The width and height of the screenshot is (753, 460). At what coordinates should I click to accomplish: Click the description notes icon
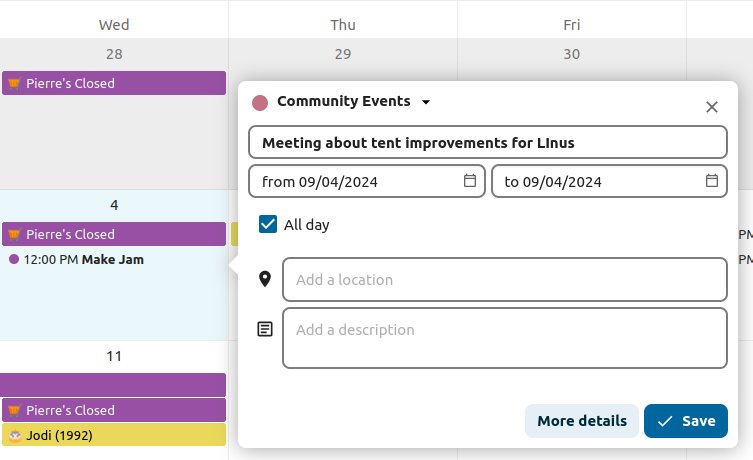(x=265, y=329)
